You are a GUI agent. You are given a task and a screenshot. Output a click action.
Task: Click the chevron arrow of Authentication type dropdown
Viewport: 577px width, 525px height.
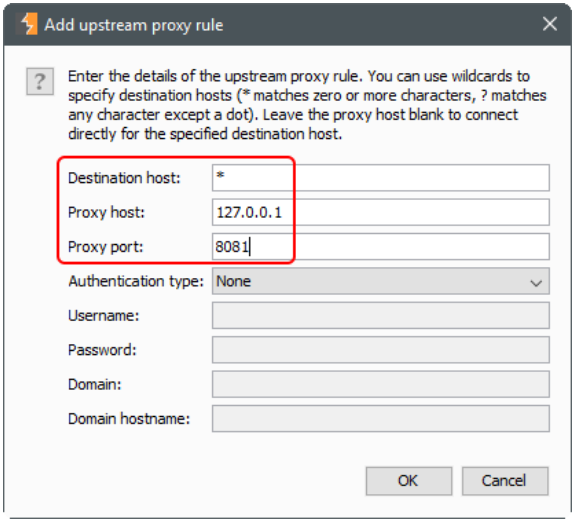536,283
